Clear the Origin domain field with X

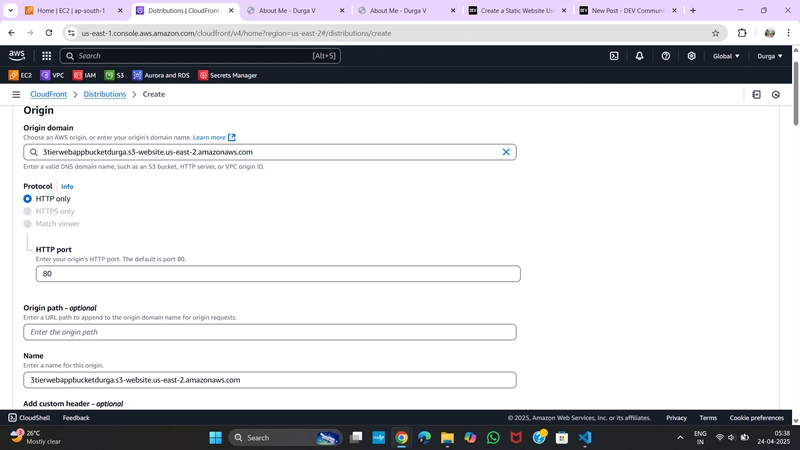pyautogui.click(x=506, y=152)
